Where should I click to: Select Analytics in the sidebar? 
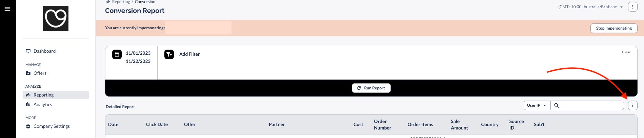[43, 104]
